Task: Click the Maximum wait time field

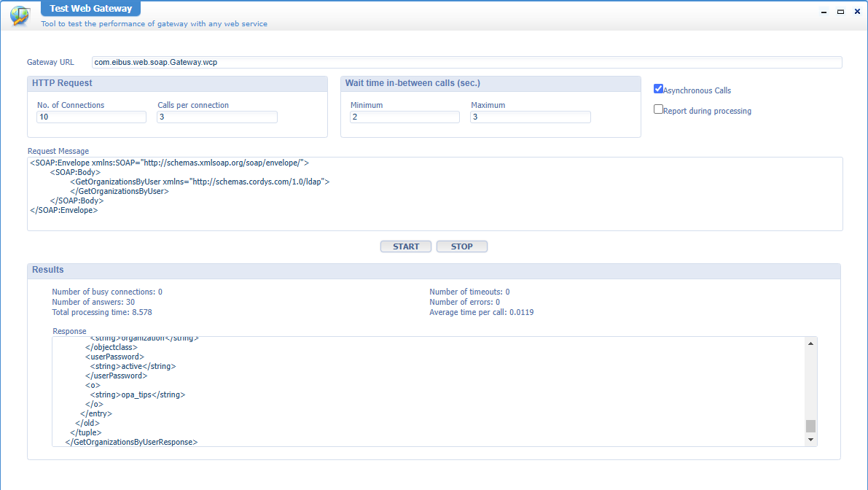Action: click(x=530, y=117)
